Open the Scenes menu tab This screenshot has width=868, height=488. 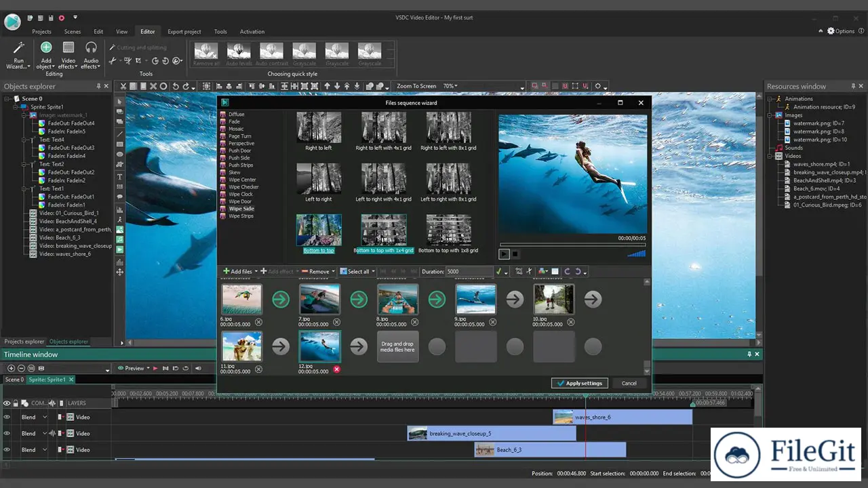[73, 31]
